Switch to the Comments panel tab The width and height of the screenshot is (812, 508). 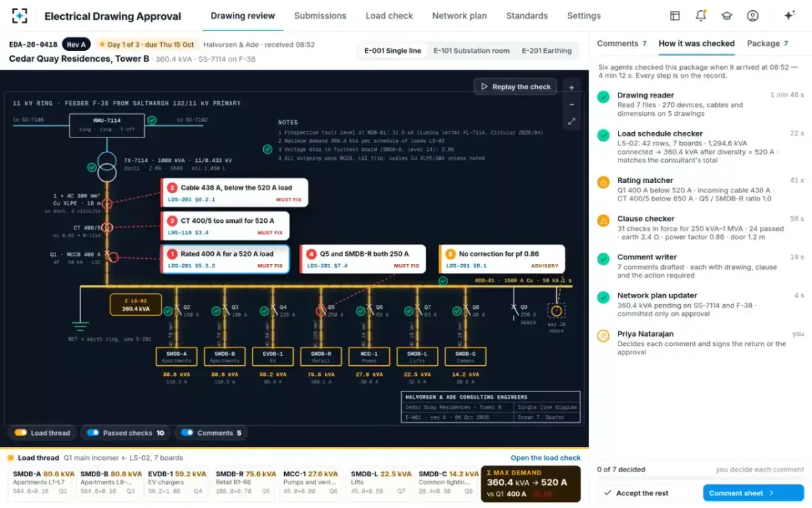click(x=621, y=43)
